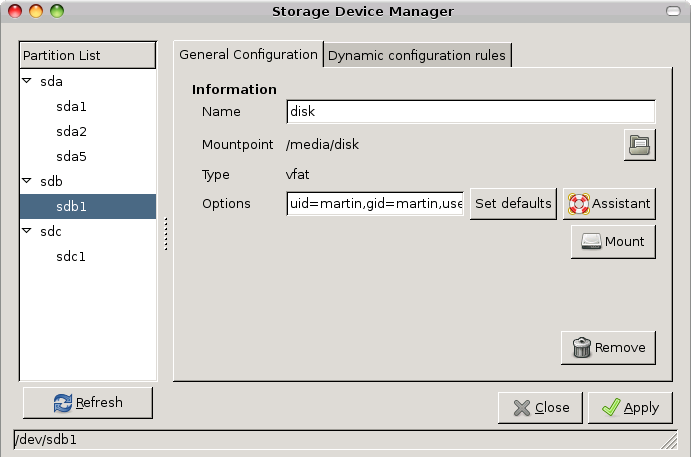Open the Assistant lifebuoy button
This screenshot has width=691, height=457.
pyautogui.click(x=609, y=204)
